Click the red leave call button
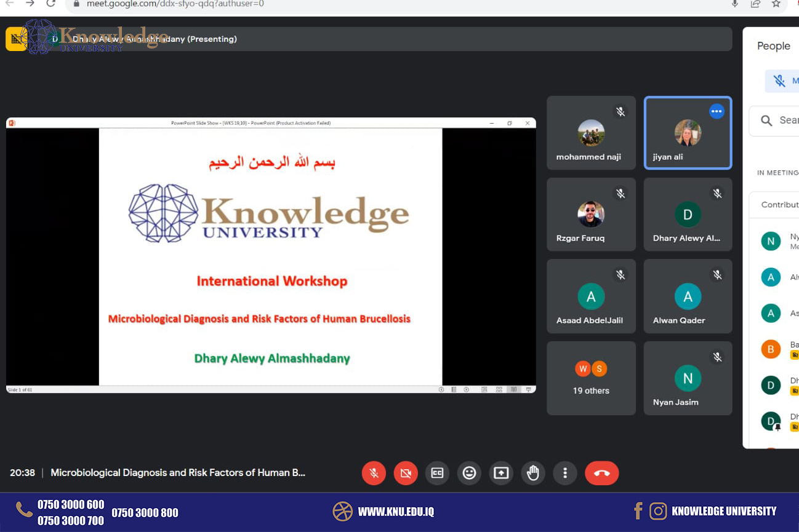799x532 pixels. point(602,473)
